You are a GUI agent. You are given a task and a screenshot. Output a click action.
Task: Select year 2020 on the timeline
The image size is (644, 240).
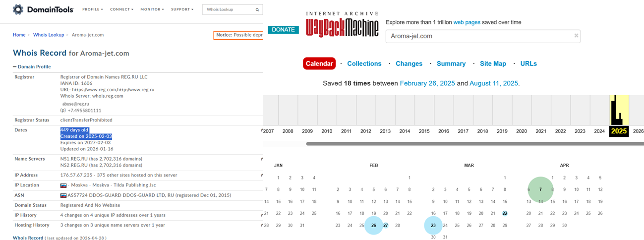(522, 131)
